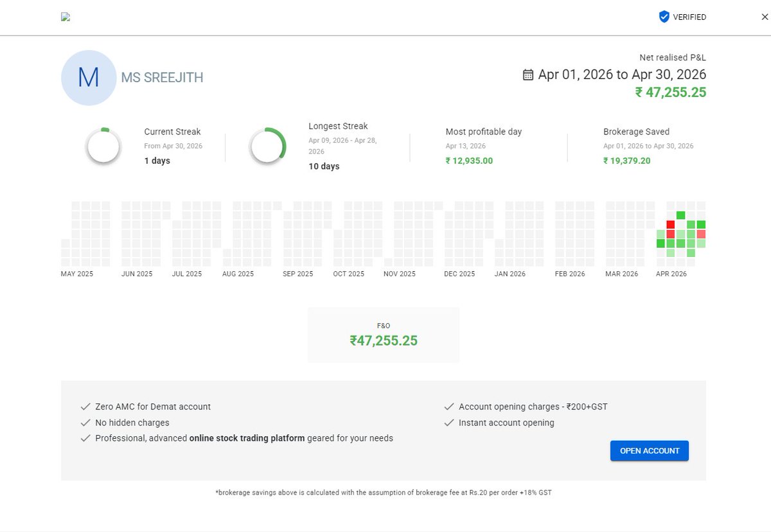Click the broken logo image at top left

pyautogui.click(x=66, y=17)
